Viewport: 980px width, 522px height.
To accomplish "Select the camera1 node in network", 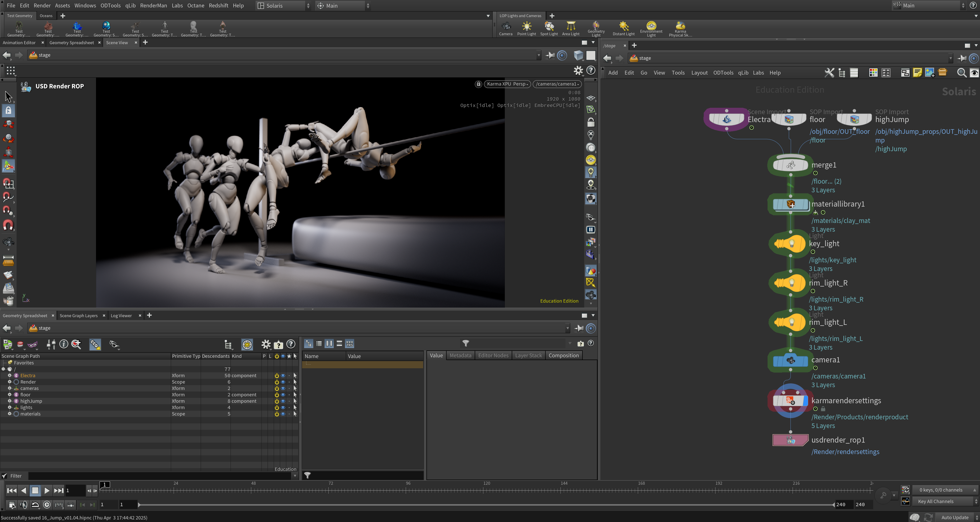I will pyautogui.click(x=791, y=360).
